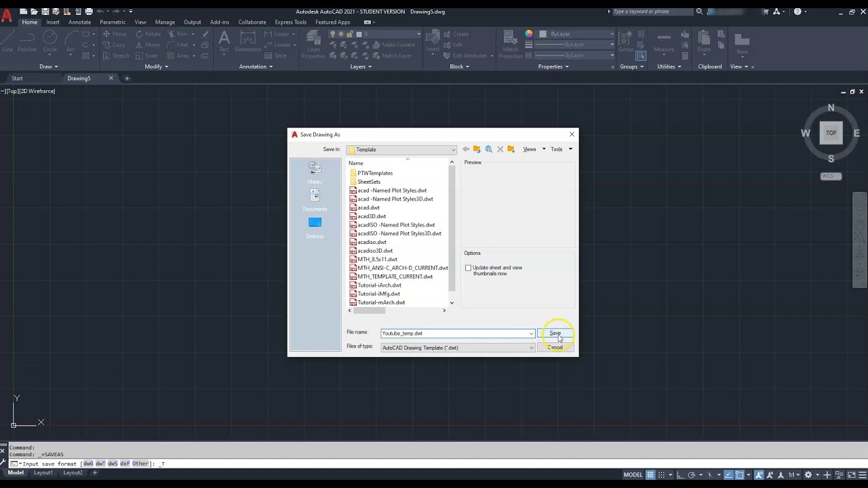Click New drawing icon in quick access toolbar

[24, 12]
